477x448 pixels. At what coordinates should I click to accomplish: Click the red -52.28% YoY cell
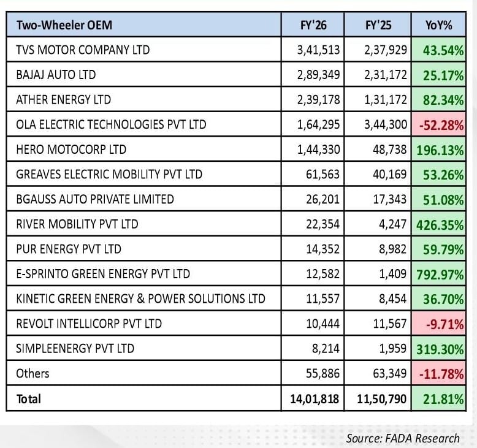[x=440, y=125]
